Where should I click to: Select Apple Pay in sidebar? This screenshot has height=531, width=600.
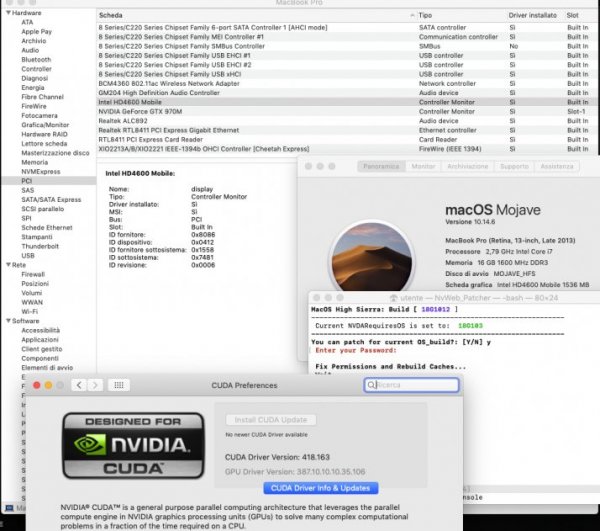[x=36, y=31]
